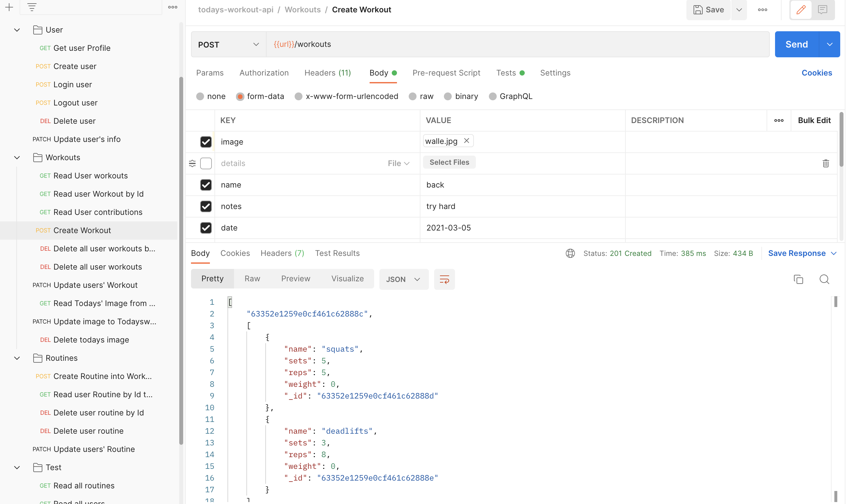
Task: Create a new request with plus icon
Action: pyautogui.click(x=9, y=7)
